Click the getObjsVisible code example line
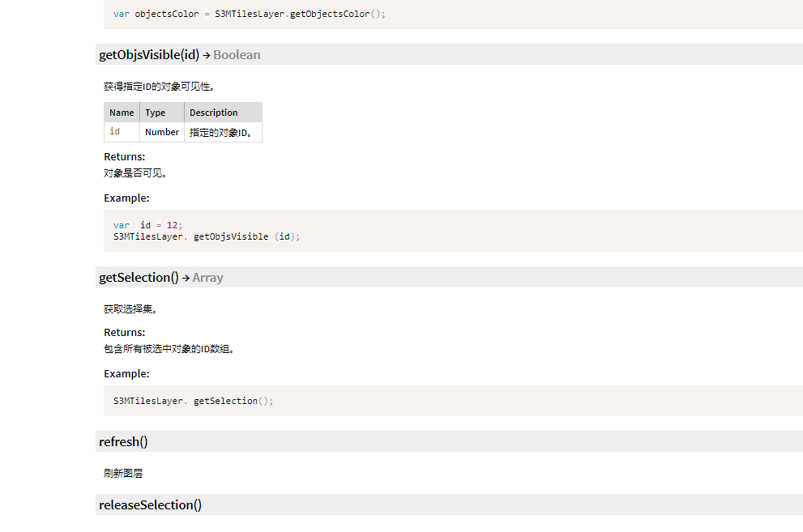Screen dimensions: 803x532 [x=207, y=236]
